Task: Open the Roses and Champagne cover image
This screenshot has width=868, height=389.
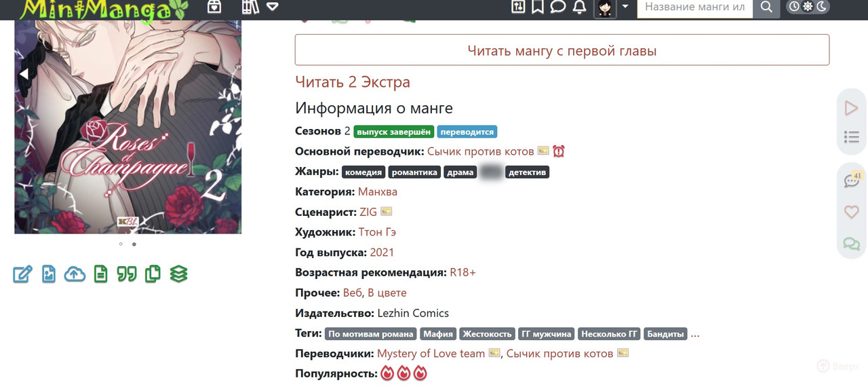Action: coord(128,127)
